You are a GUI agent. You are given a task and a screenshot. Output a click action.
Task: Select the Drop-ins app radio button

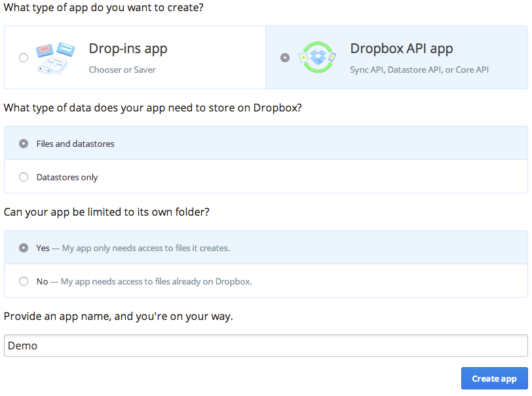click(x=24, y=58)
